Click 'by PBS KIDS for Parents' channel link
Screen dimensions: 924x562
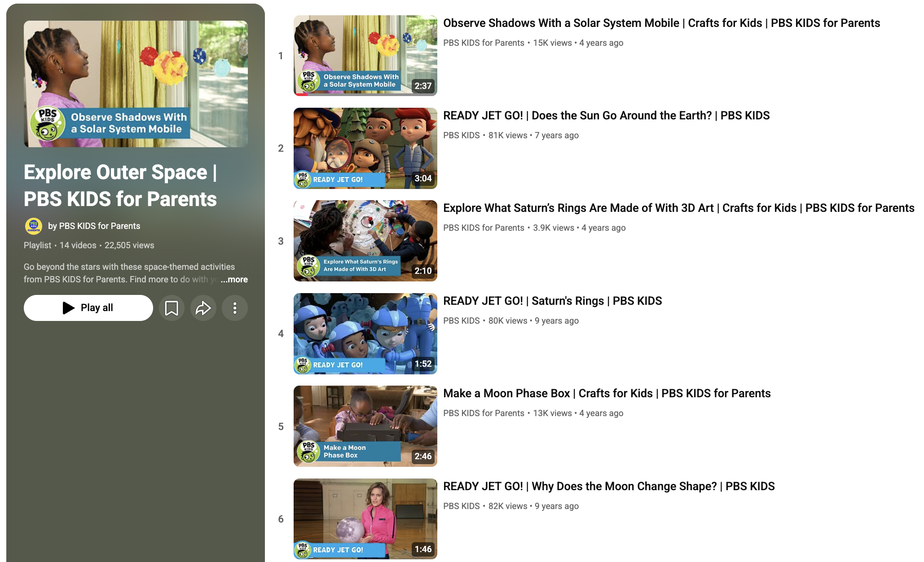tap(94, 226)
